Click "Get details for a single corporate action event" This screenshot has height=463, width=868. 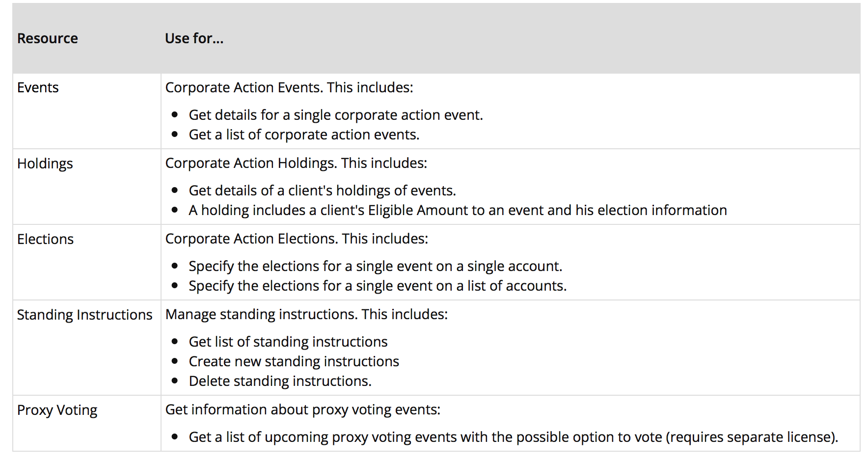335,115
